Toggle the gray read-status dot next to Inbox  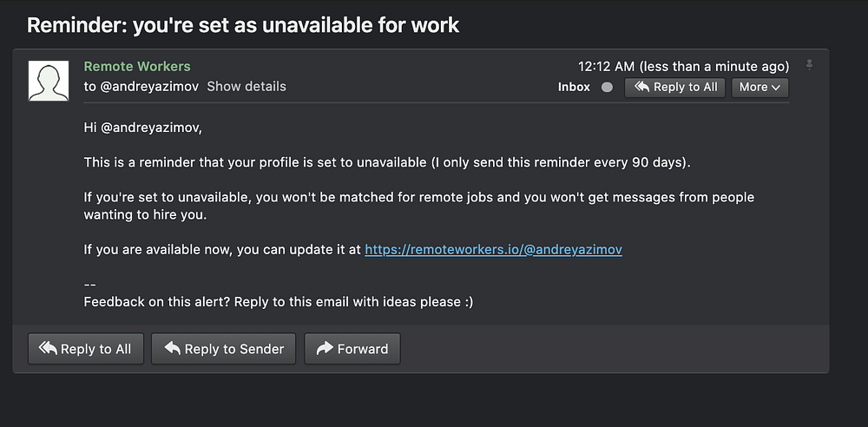tap(607, 87)
